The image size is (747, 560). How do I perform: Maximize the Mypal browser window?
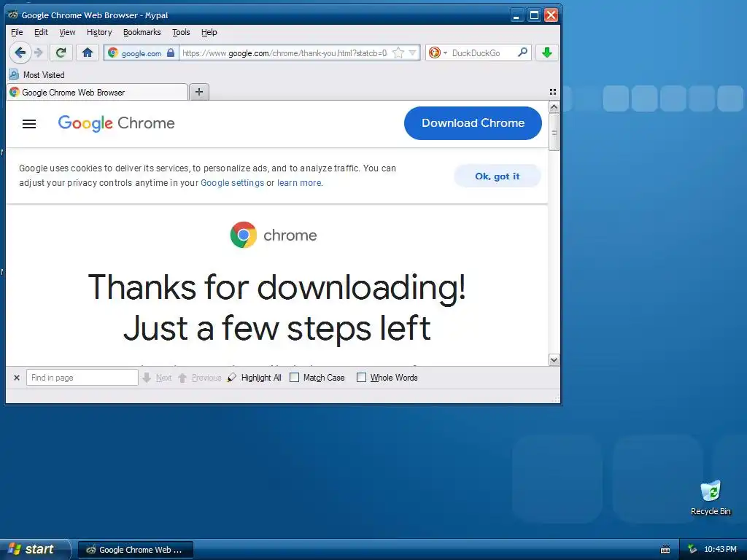534,15
